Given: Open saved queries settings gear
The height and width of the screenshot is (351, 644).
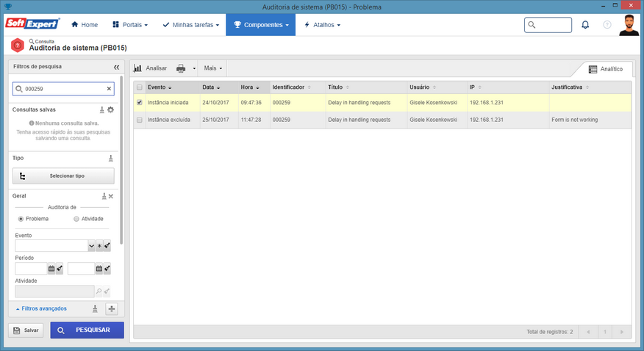Looking at the screenshot, I should coord(110,110).
